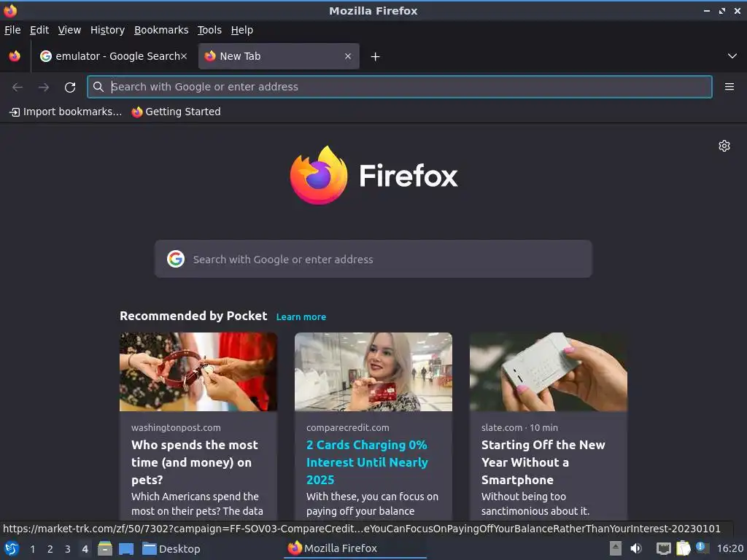Click the update notification tray icon
This screenshot has height=560, width=747.
tap(701, 547)
